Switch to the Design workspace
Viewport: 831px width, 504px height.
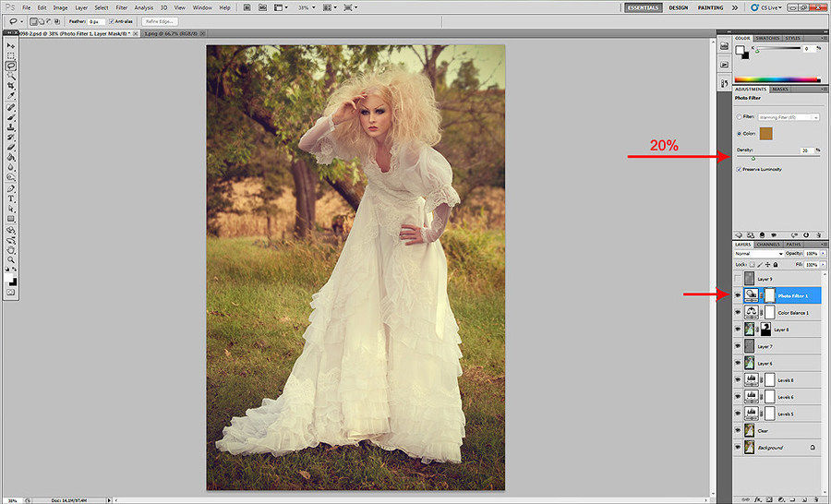pyautogui.click(x=678, y=7)
